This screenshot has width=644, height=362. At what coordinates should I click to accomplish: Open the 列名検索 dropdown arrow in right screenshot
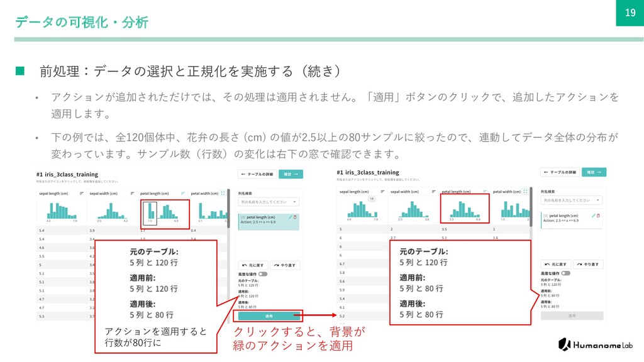click(x=597, y=200)
